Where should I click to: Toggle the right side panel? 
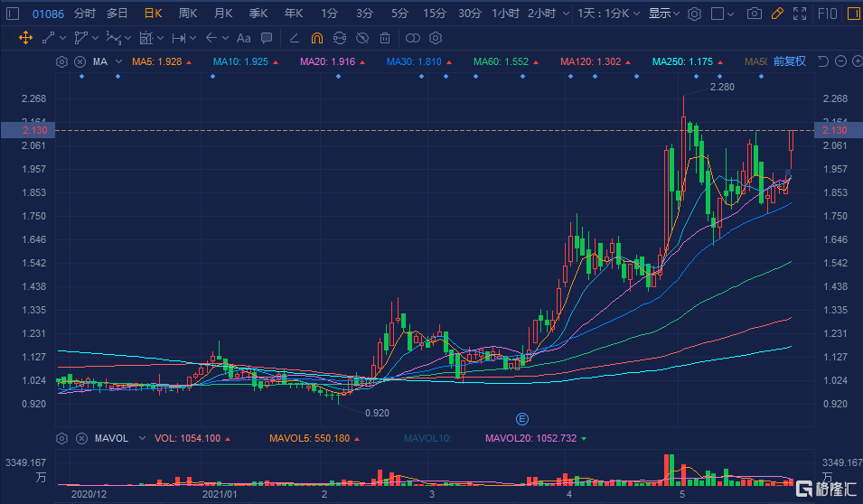854,14
